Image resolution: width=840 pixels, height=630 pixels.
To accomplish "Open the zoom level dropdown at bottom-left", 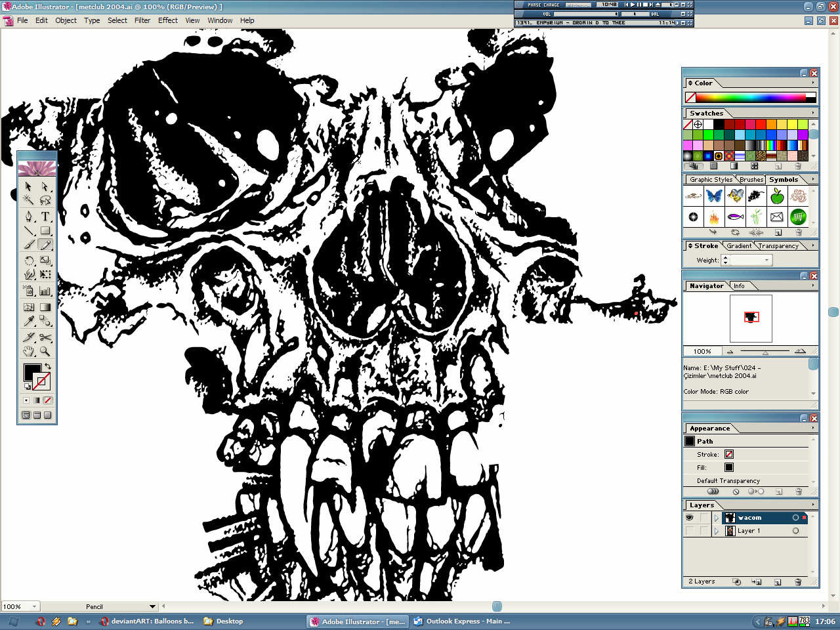I will [34, 606].
